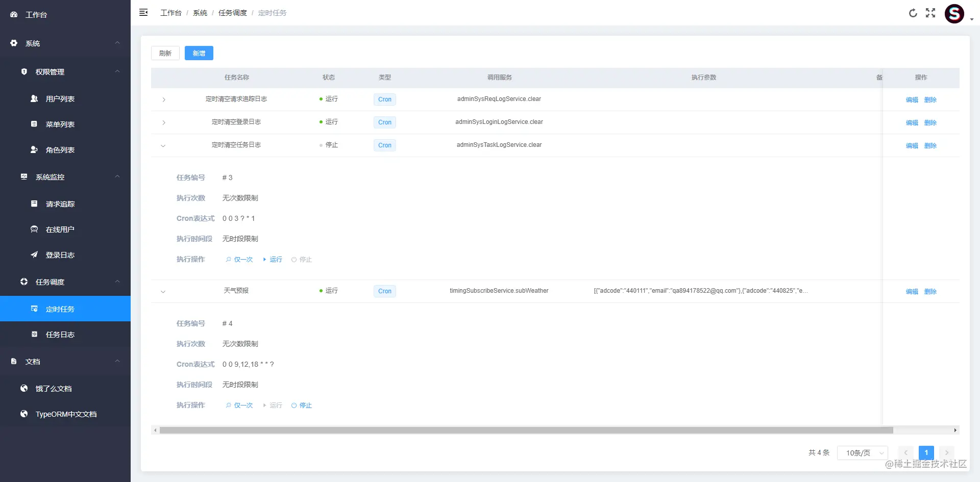The image size is (980, 482).
Task: Collapse the 系统监控 submenu arrow
Action: coord(117,176)
